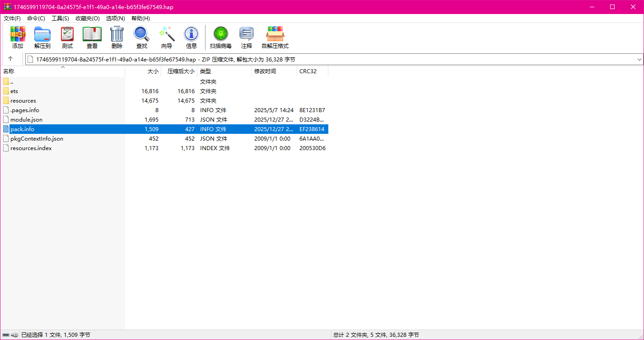The height and width of the screenshot is (340, 644).
Task: Click the 'INDEX 文件' type cell
Action: coord(215,148)
